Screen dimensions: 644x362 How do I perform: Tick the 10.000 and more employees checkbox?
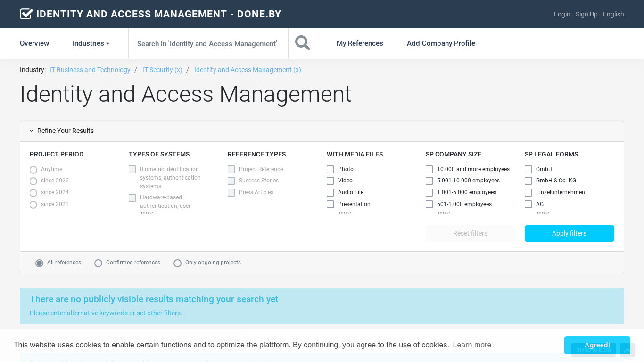(429, 169)
